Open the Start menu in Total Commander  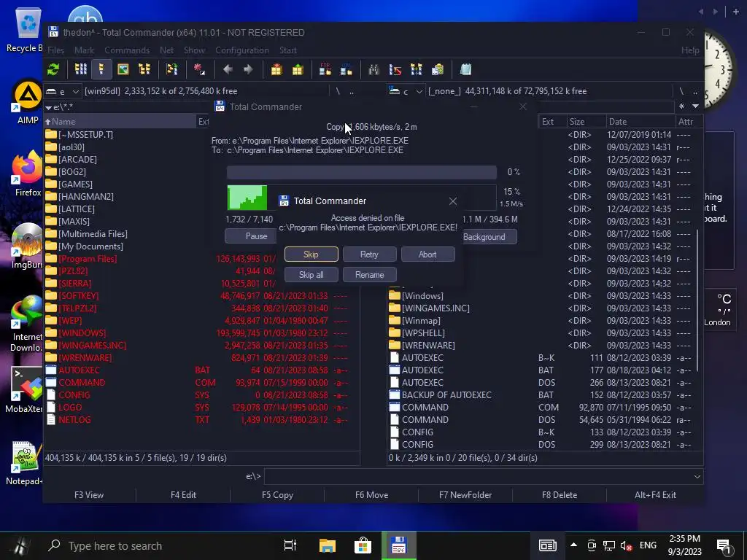[287, 50]
